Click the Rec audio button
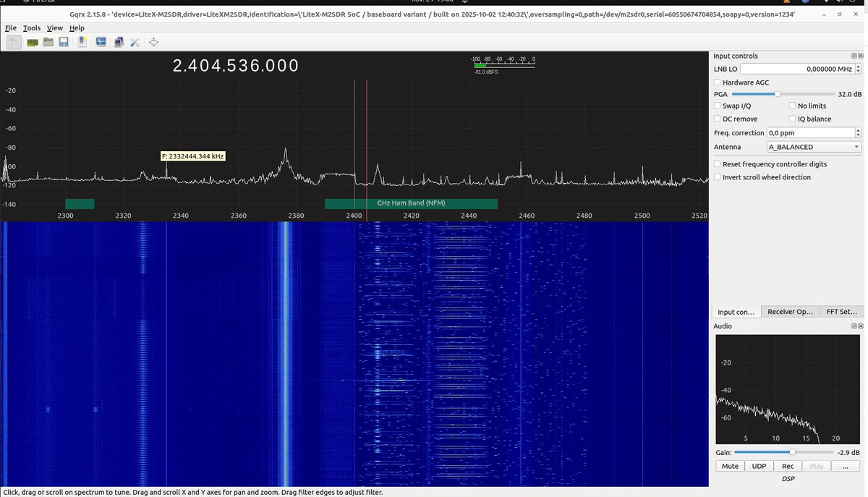Image resolution: width=868 pixels, height=497 pixels. pos(788,466)
